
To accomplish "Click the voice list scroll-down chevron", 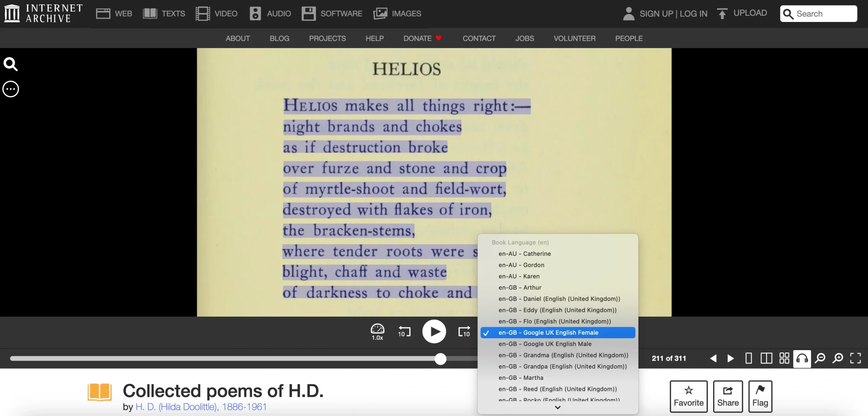I will tap(558, 408).
